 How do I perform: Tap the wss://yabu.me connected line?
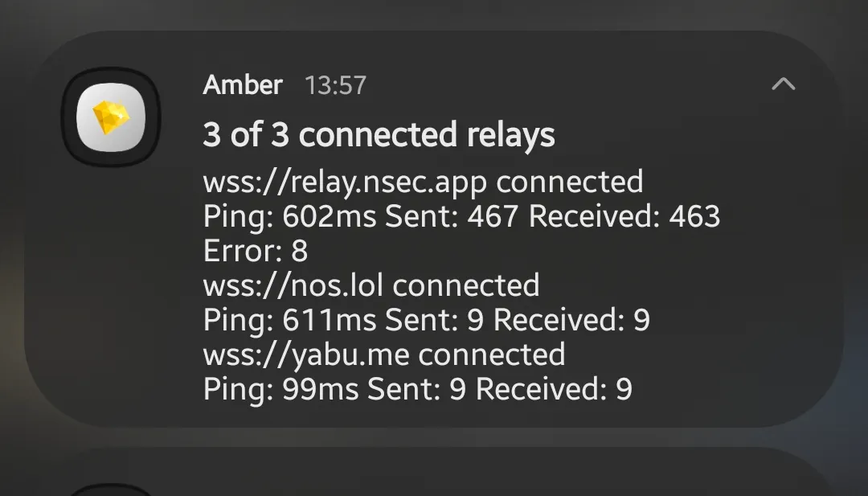383,355
